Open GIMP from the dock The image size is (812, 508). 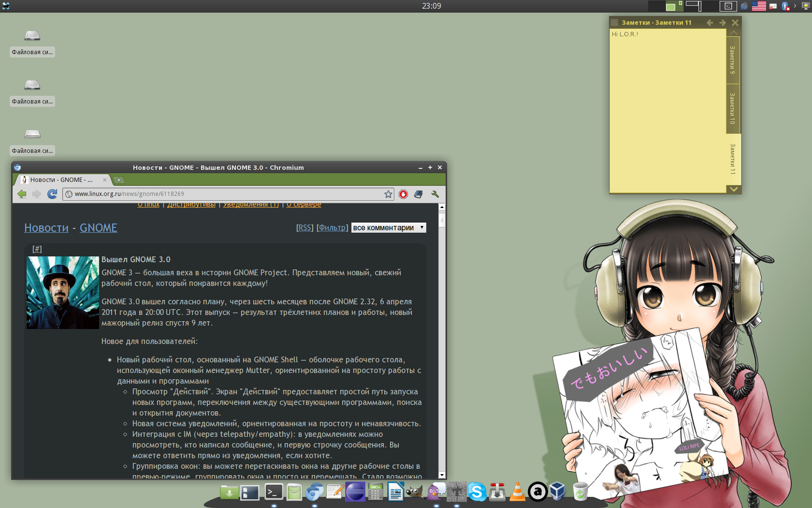[415, 492]
